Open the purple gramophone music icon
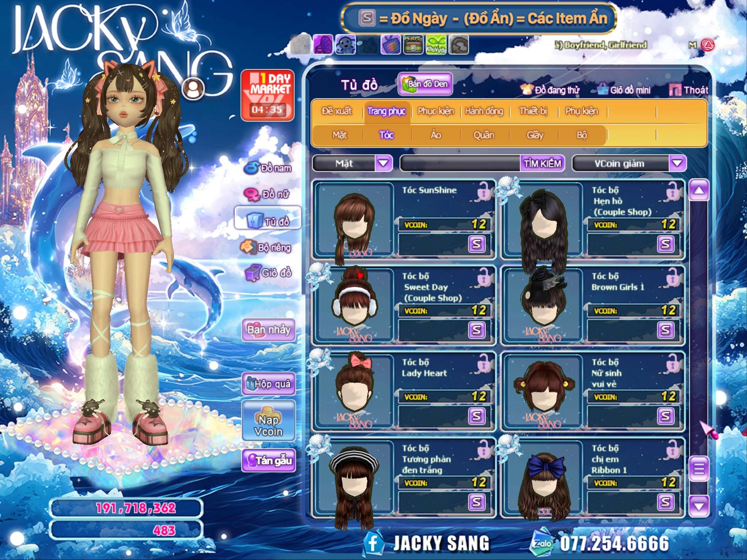The image size is (747, 560). coord(323,45)
